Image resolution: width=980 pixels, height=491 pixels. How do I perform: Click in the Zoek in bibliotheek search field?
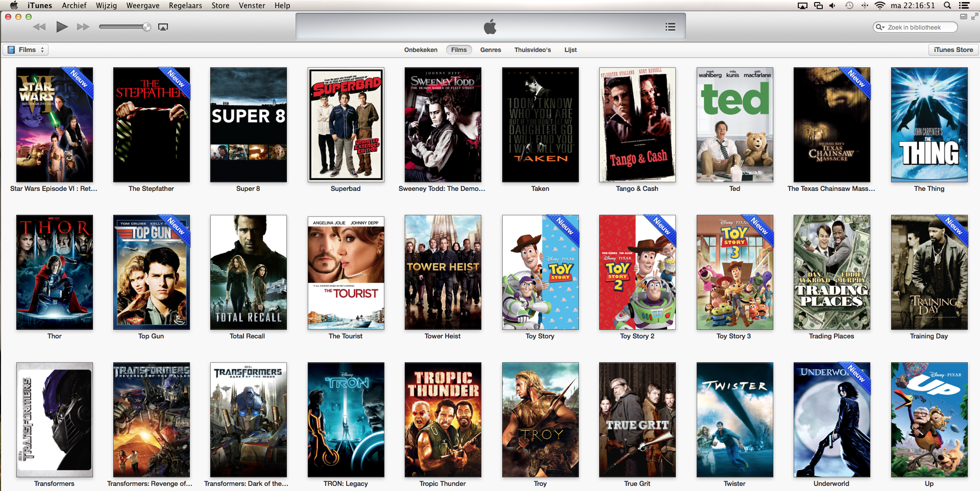915,28
